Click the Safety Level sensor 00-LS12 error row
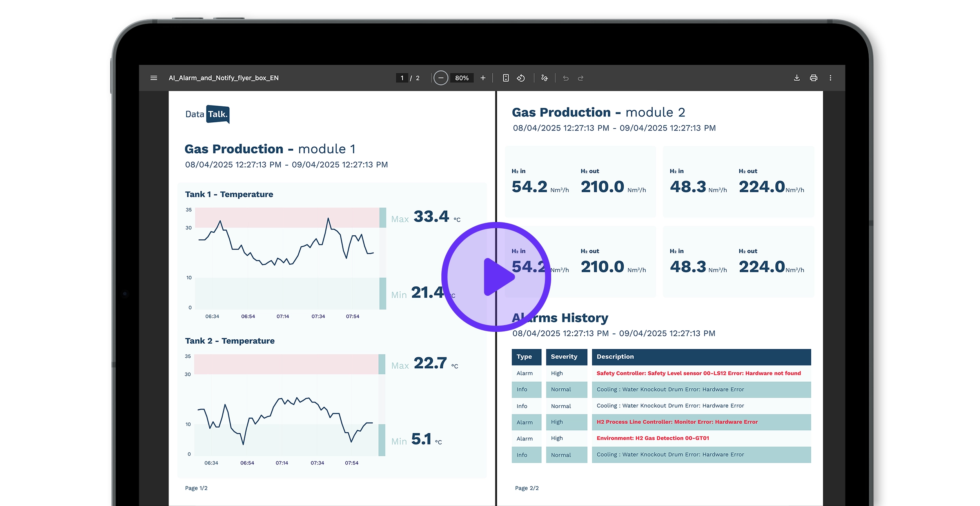This screenshot has height=506, width=980. [661, 373]
